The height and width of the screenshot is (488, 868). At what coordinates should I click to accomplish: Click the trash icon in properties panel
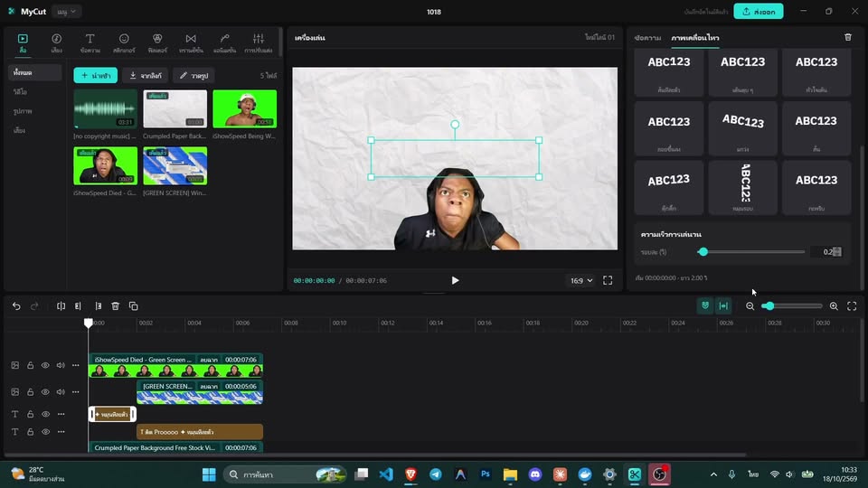[x=848, y=37]
